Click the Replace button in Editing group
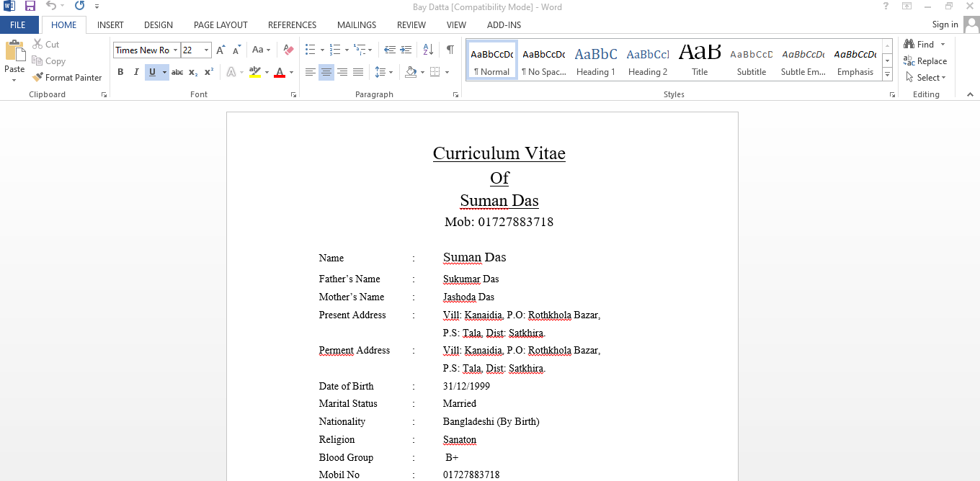This screenshot has height=481, width=980. pos(928,60)
